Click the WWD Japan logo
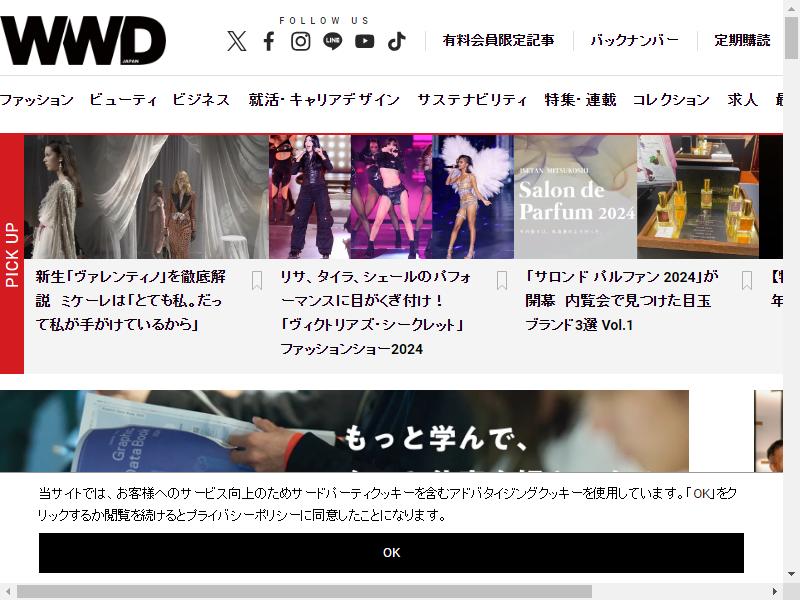The image size is (800, 600). click(x=83, y=40)
